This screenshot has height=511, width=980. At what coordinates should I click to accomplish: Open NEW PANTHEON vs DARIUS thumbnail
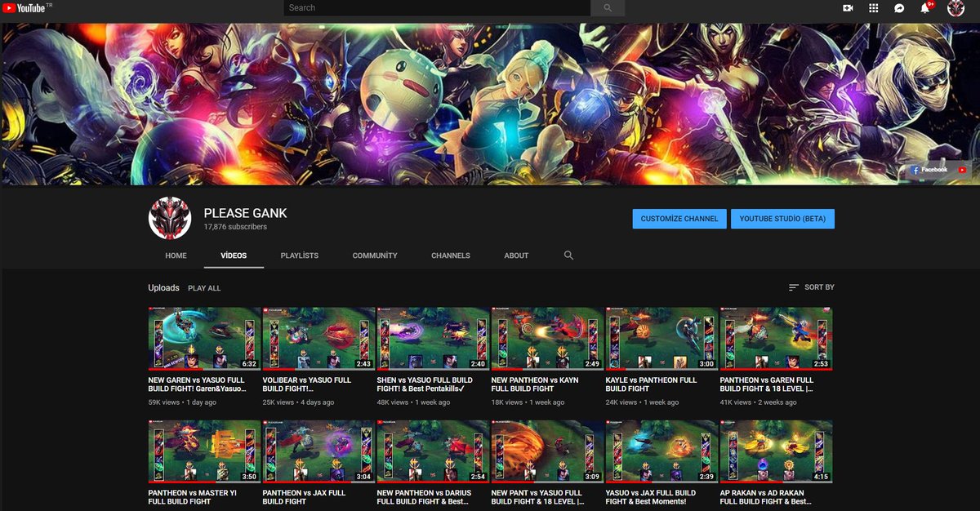[x=433, y=452]
